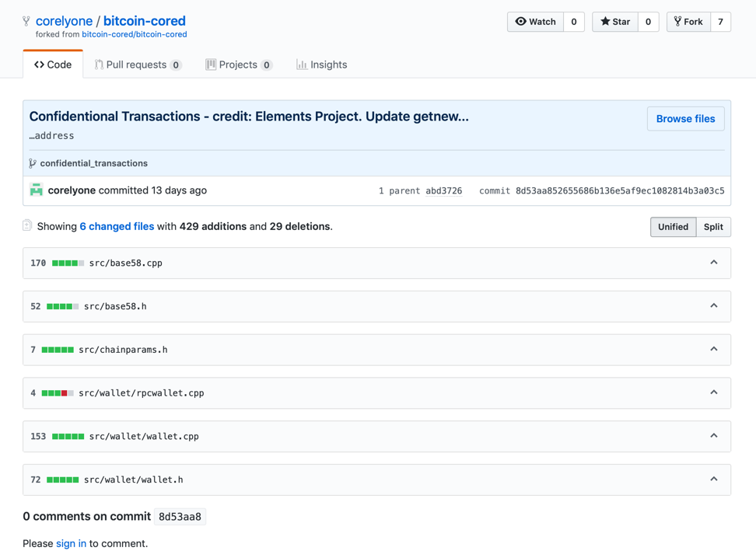Click the fork icon in Fork button
This screenshot has width=756, height=558.
(677, 21)
